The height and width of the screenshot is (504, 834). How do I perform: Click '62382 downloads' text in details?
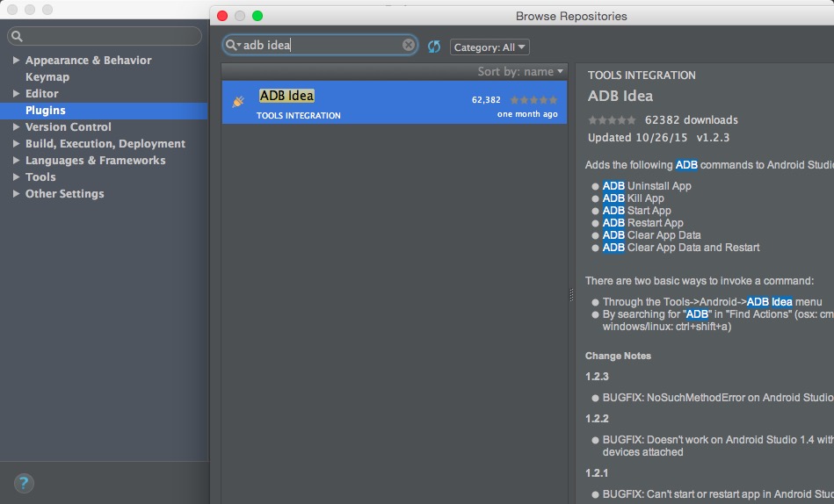[691, 120]
